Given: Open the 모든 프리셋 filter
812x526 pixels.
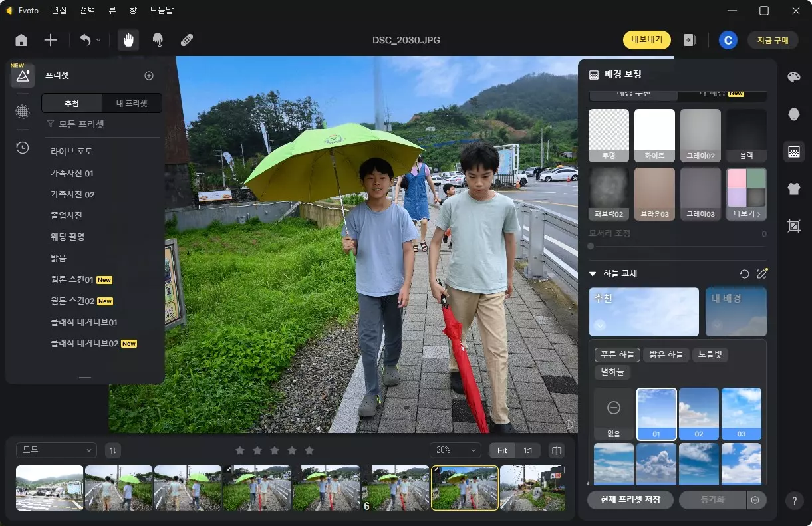Looking at the screenshot, I should 75,124.
